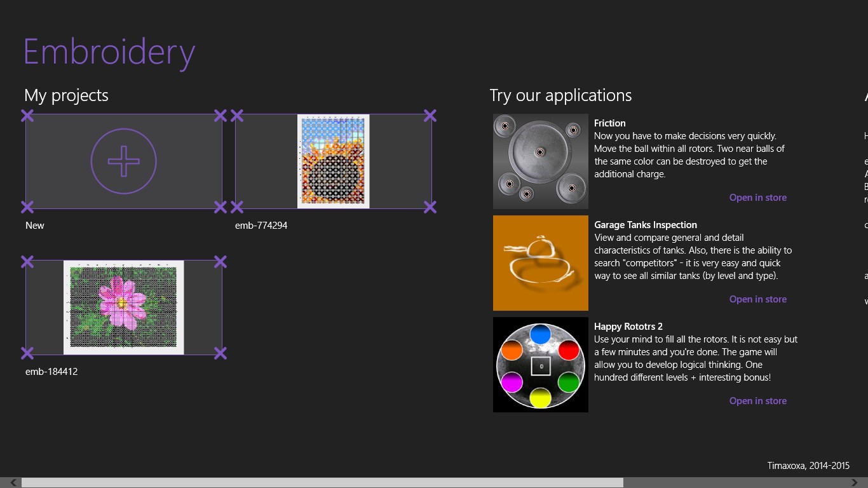Click the horizontal scrollbar left arrow
The height and width of the screenshot is (488, 868).
pyautogui.click(x=13, y=483)
